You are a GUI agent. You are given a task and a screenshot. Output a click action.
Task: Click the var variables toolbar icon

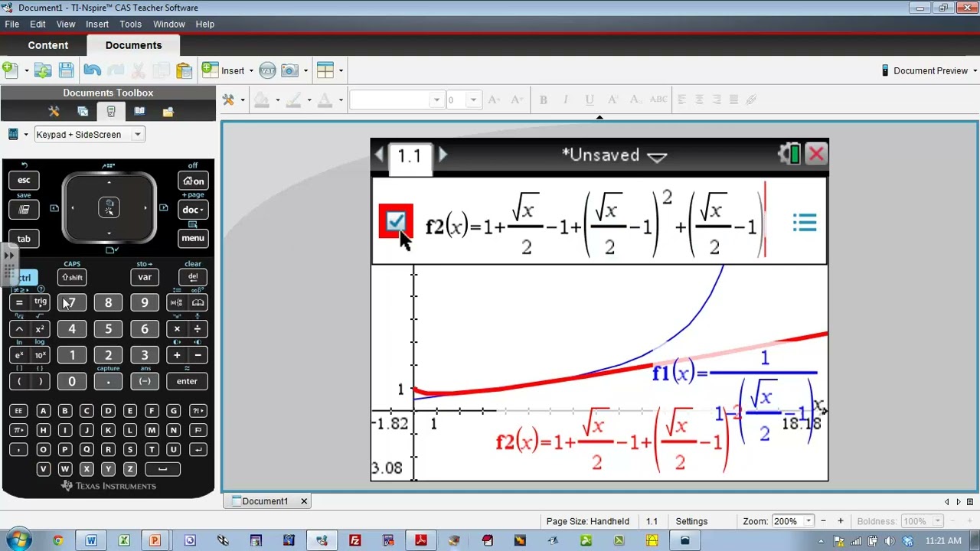[267, 70]
